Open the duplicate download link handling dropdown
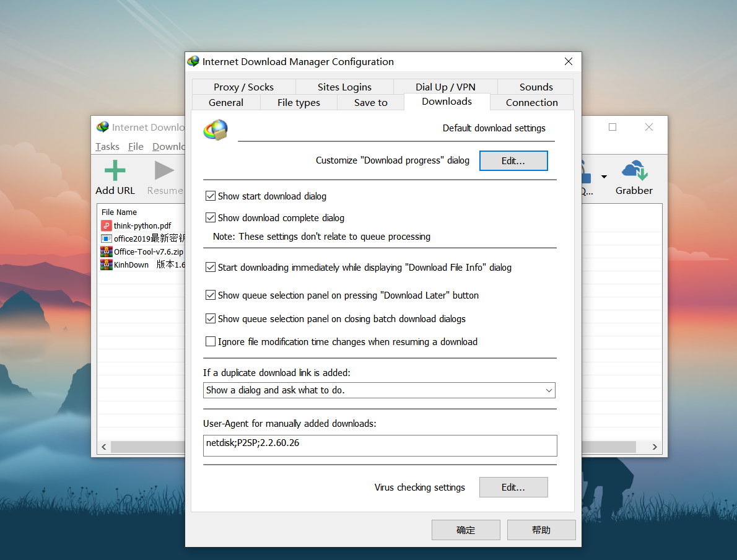Viewport: 737px width, 560px height. click(x=548, y=390)
